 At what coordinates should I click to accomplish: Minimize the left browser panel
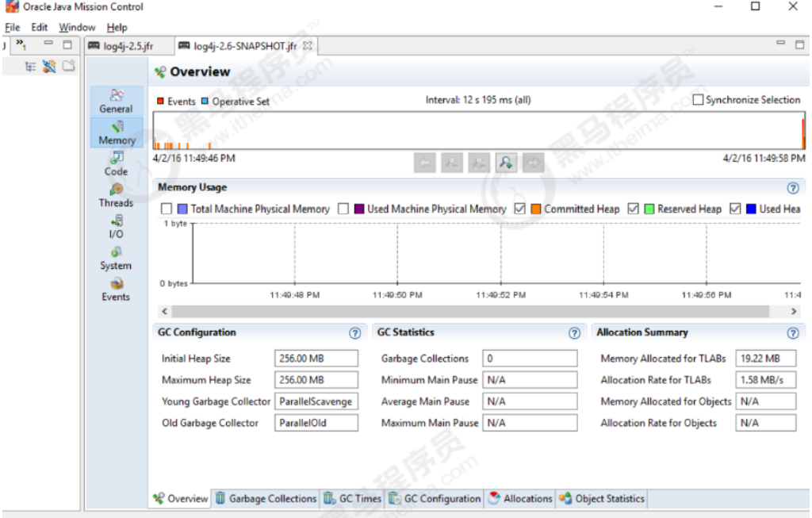coord(48,44)
